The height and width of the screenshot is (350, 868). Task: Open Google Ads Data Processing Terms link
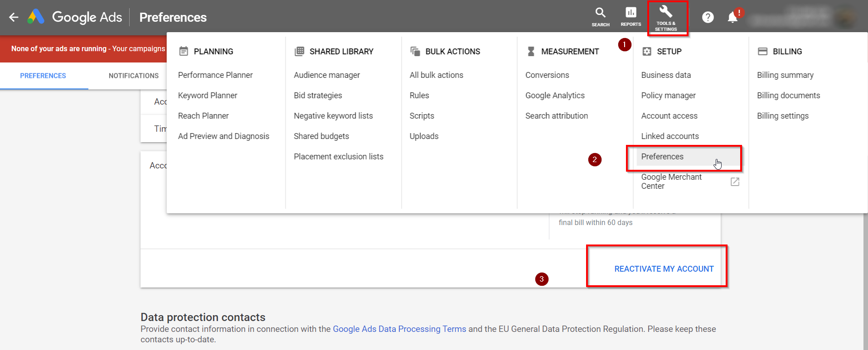pyautogui.click(x=399, y=329)
